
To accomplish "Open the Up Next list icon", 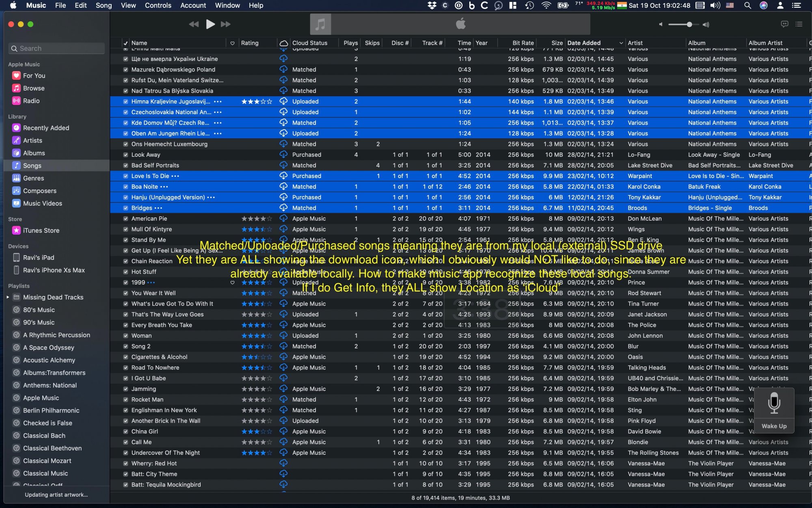I will (x=799, y=24).
